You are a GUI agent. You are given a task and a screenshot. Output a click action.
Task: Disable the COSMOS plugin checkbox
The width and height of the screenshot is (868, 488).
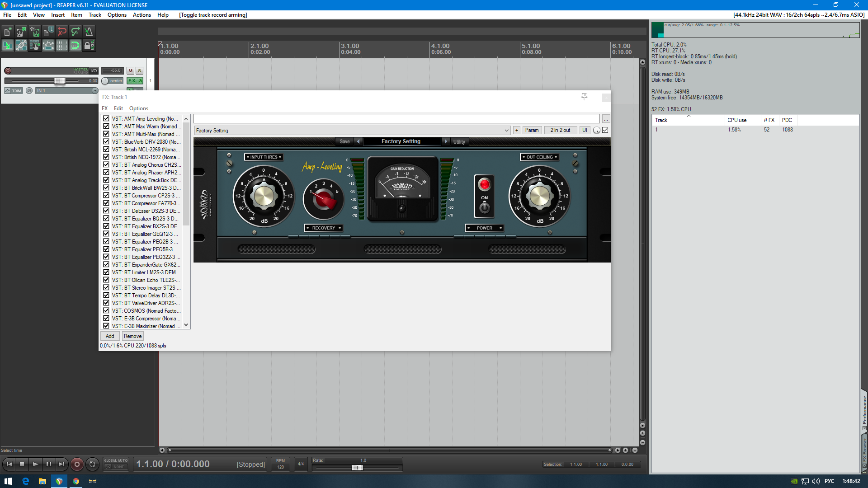106,310
